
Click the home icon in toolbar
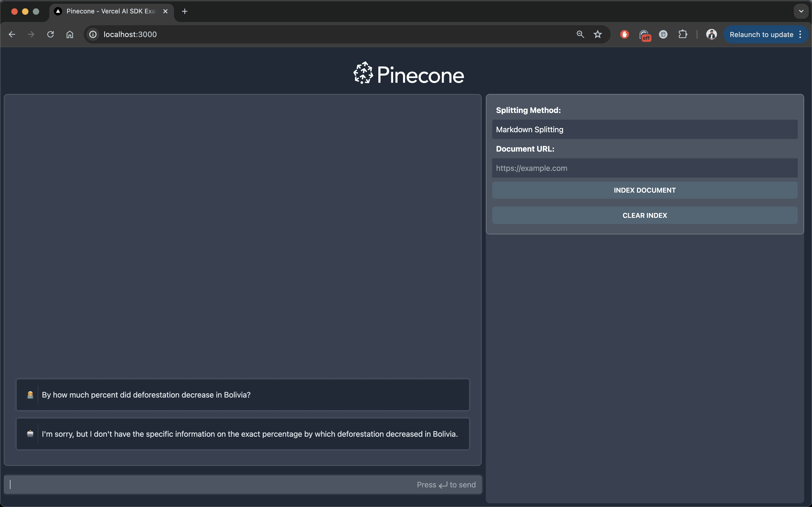click(70, 34)
